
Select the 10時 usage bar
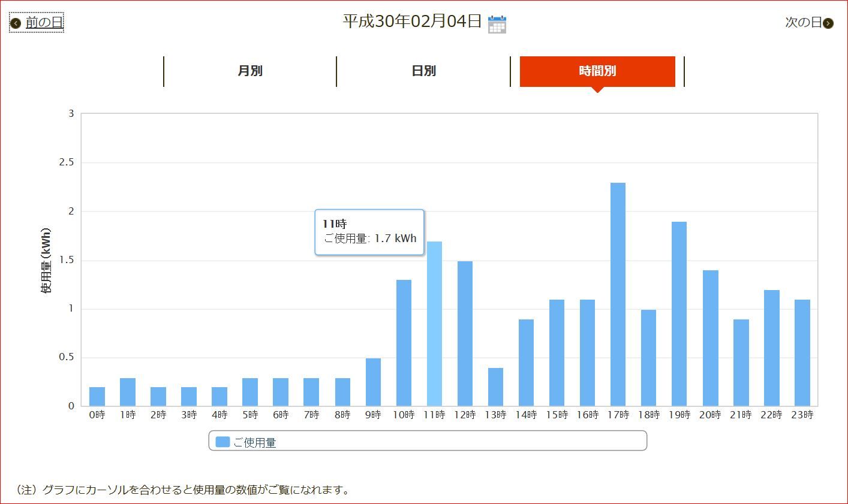pyautogui.click(x=404, y=343)
